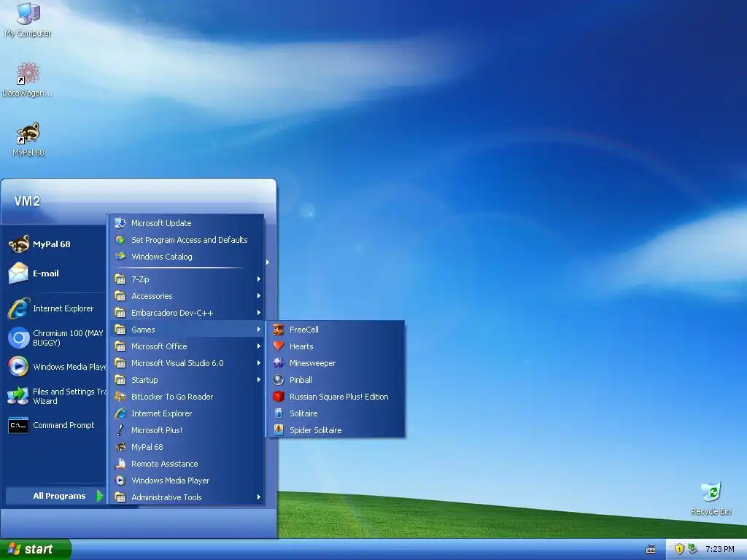Open Set Program Access and Defaults

coord(187,239)
